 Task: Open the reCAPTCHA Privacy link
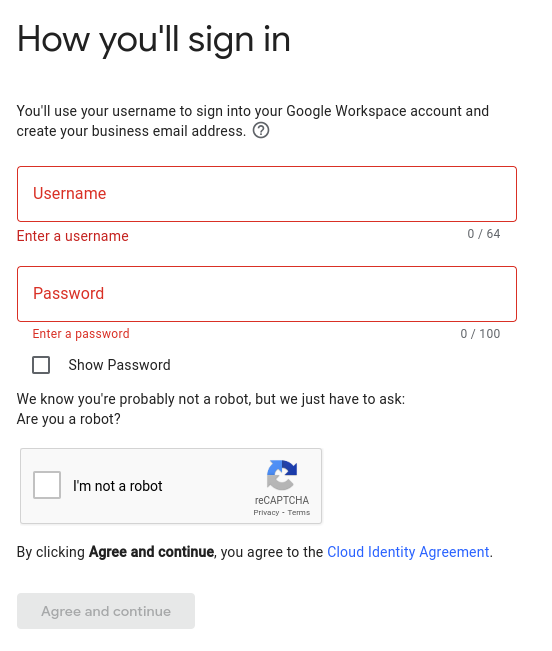pyautogui.click(x=266, y=512)
